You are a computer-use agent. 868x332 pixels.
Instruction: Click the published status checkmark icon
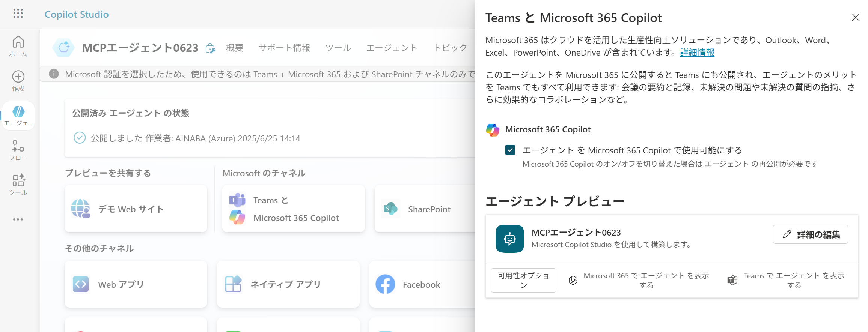click(x=79, y=138)
